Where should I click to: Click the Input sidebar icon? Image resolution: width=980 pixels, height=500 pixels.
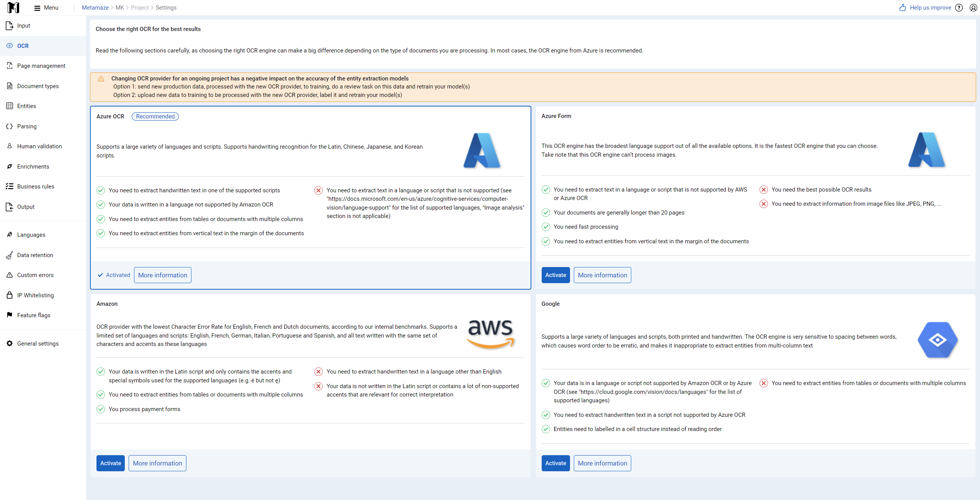pyautogui.click(x=10, y=26)
